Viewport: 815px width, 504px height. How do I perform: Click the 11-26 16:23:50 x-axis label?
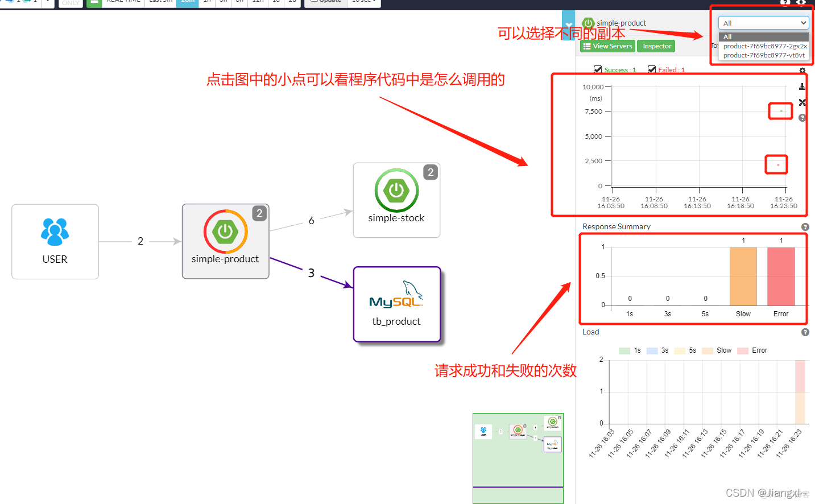tap(784, 203)
